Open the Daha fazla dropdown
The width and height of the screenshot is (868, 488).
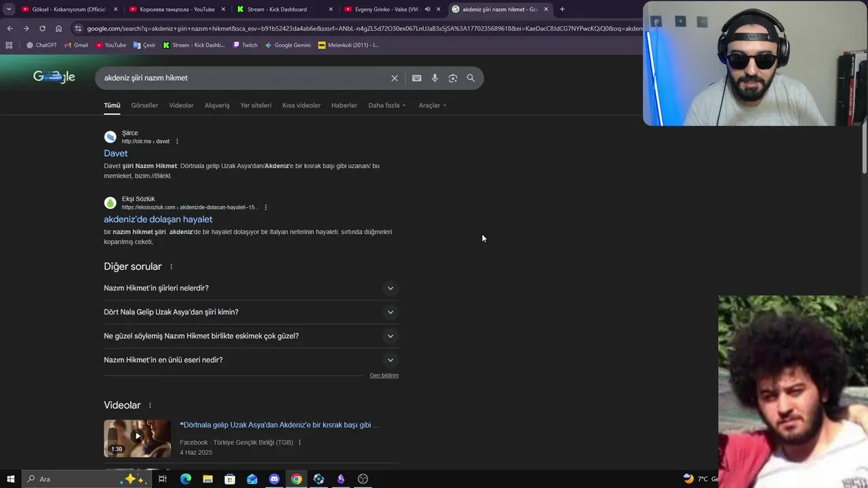(387, 106)
